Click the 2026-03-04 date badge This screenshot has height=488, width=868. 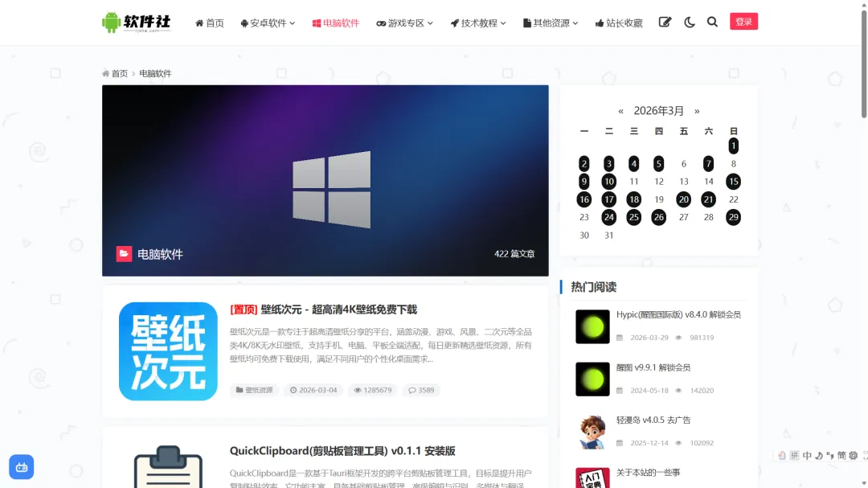coord(313,390)
